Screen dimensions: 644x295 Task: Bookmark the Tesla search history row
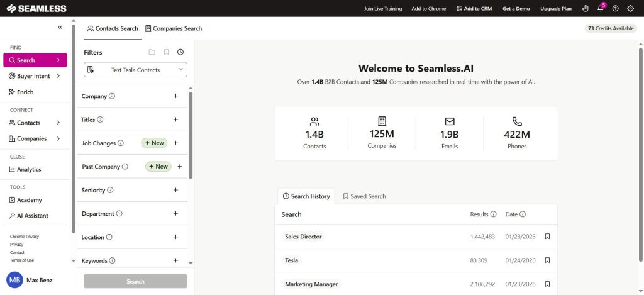click(547, 260)
